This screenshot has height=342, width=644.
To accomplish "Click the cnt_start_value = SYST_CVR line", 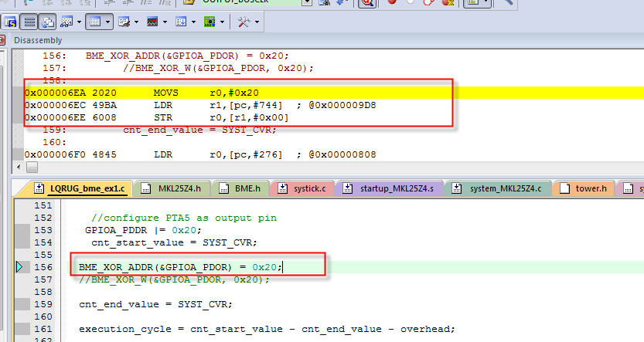I will (x=174, y=242).
